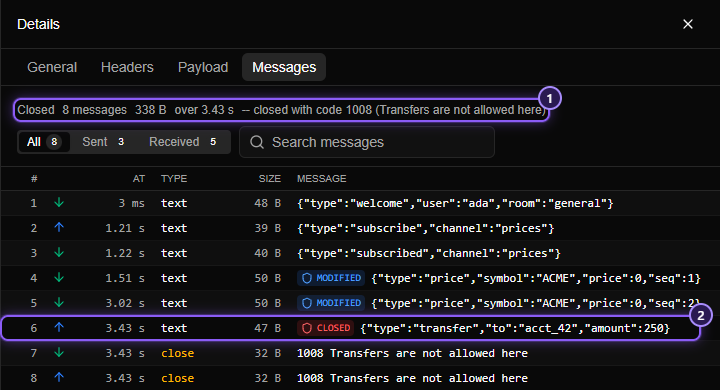Select the price message with seq 1
Viewport: 720px width, 390px height.
pos(536,278)
